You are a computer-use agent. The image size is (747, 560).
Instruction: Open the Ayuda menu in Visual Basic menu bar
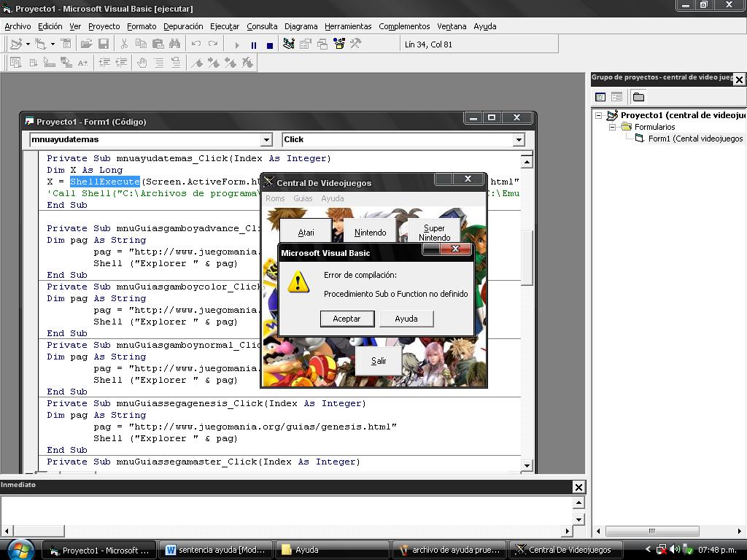click(485, 26)
